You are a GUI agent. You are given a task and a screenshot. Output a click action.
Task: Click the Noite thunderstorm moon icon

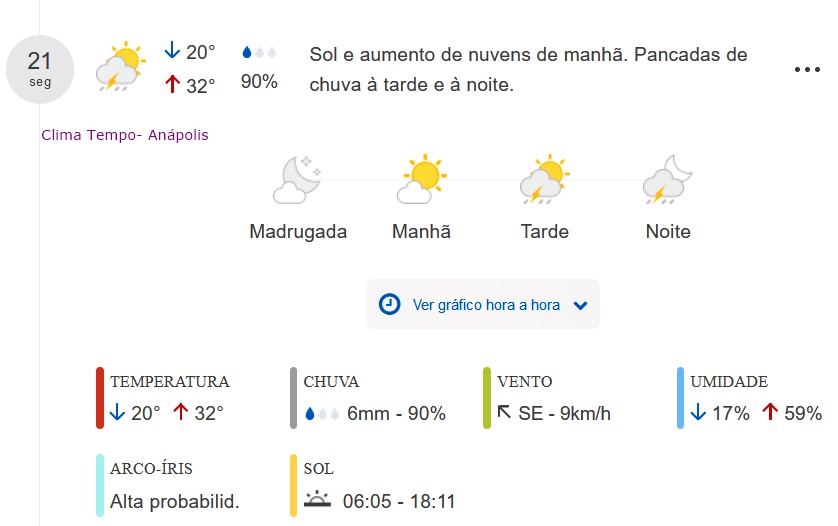pos(668,180)
